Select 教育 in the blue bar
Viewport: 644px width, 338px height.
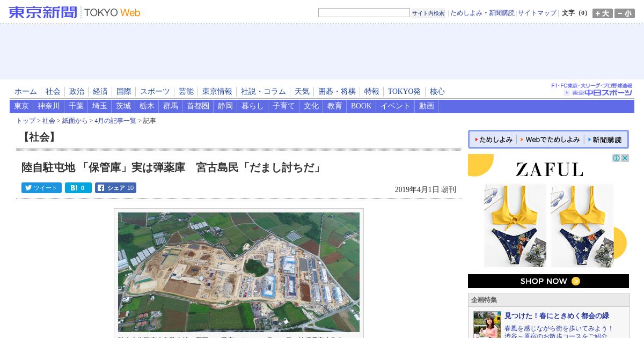pyautogui.click(x=335, y=106)
